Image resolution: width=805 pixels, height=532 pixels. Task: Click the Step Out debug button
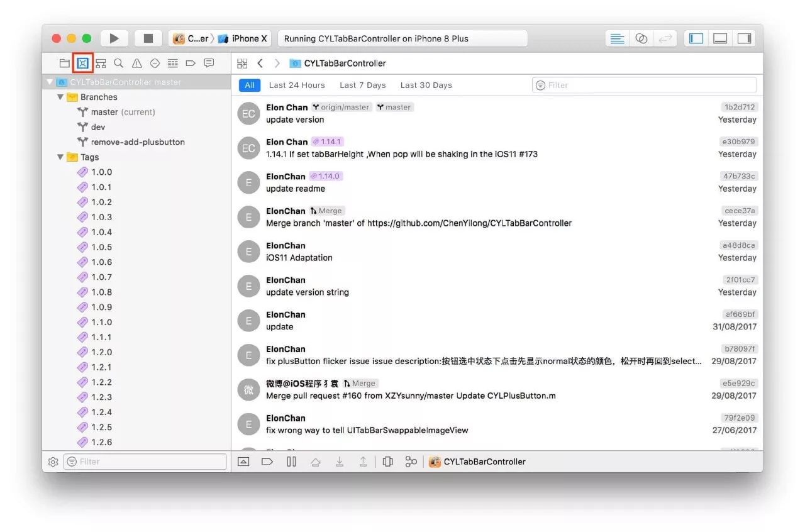tap(364, 462)
